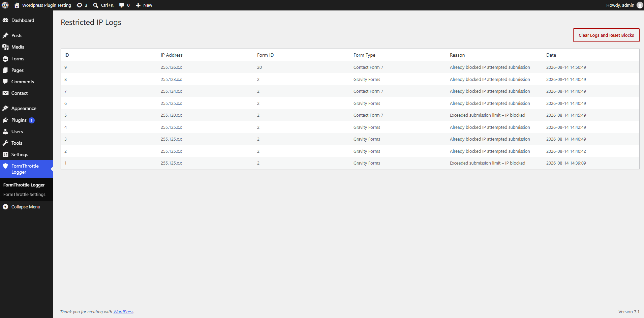Click the Pages icon in sidebar
This screenshot has width=644, height=318.
click(5, 70)
